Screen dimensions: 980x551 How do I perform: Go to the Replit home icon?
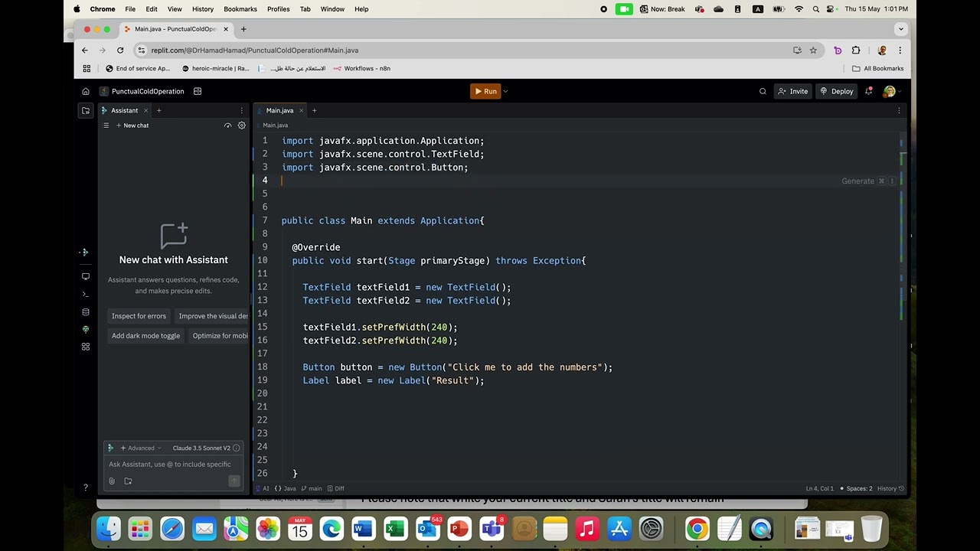pos(86,91)
